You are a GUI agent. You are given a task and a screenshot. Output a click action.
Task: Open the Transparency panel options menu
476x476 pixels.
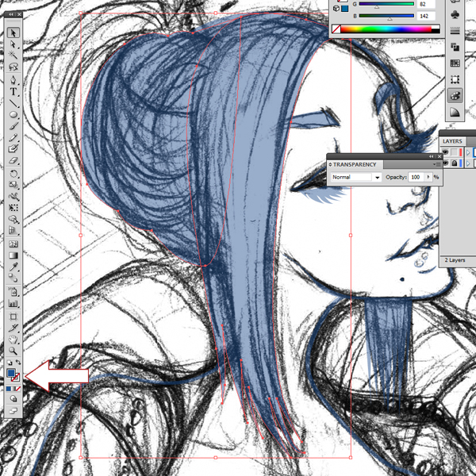pyautogui.click(x=437, y=164)
